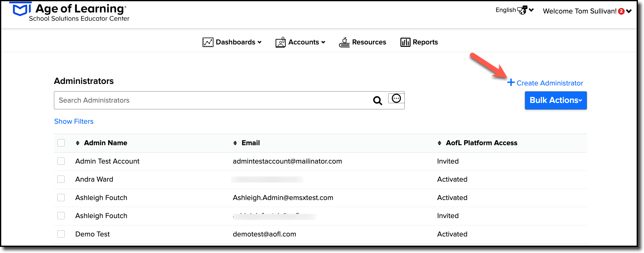Click the Demo Test name
This screenshot has width=644, height=253.
coord(93,234)
